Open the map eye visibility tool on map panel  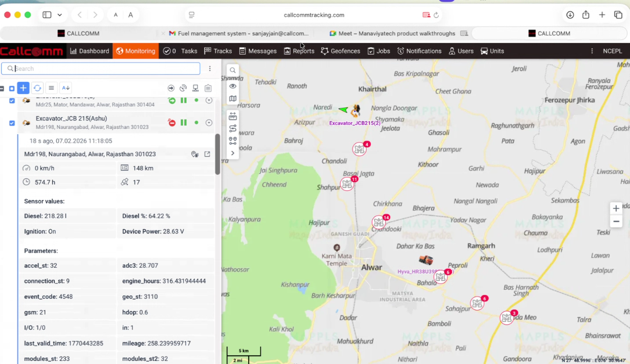[x=232, y=86]
